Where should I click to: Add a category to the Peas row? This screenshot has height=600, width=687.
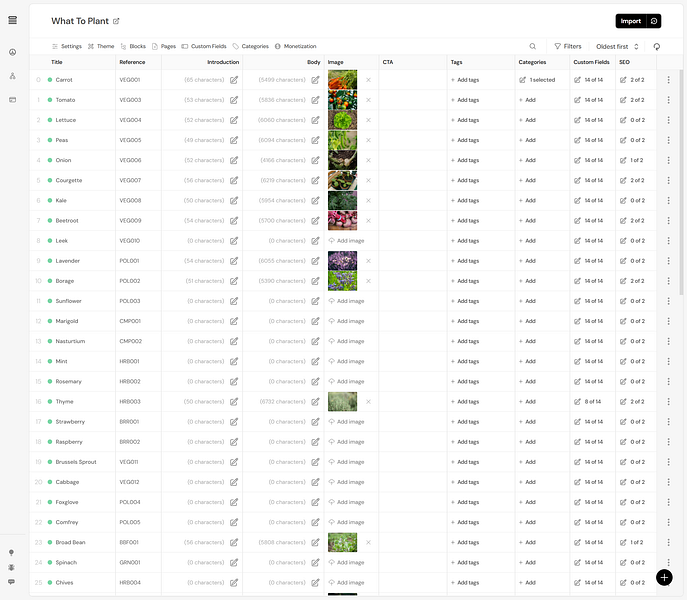tap(528, 140)
